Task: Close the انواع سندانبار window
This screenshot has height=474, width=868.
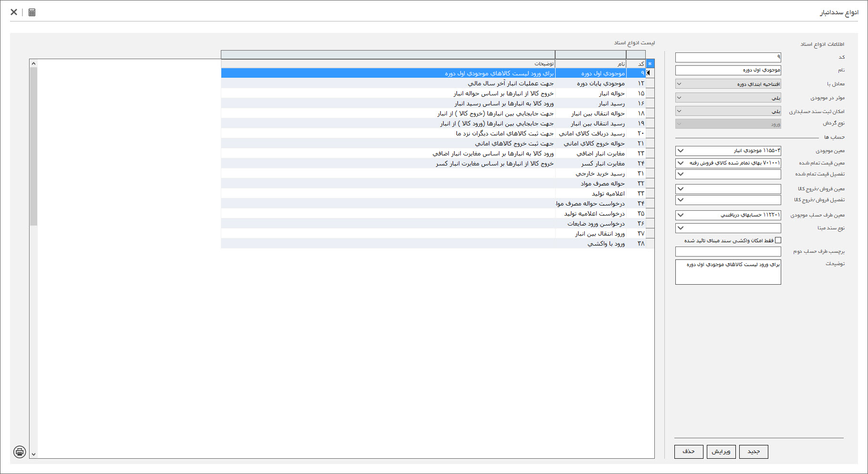Action: click(x=14, y=12)
